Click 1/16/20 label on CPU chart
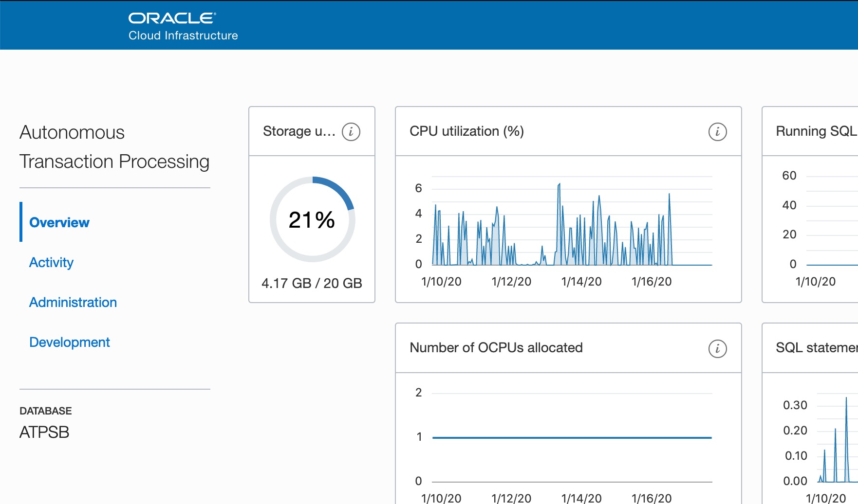Viewport: 858px width, 504px height. [652, 282]
